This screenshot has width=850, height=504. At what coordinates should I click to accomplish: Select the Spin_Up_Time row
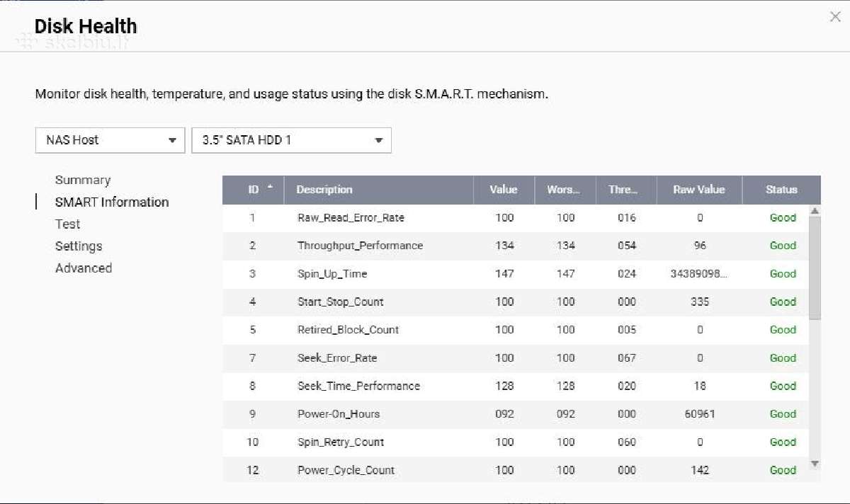click(x=516, y=274)
